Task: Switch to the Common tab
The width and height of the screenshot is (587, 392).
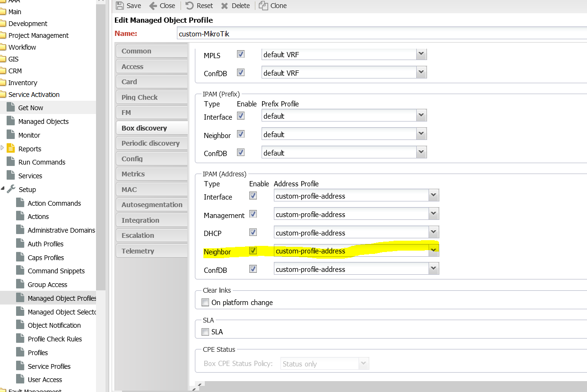Action: [x=151, y=51]
